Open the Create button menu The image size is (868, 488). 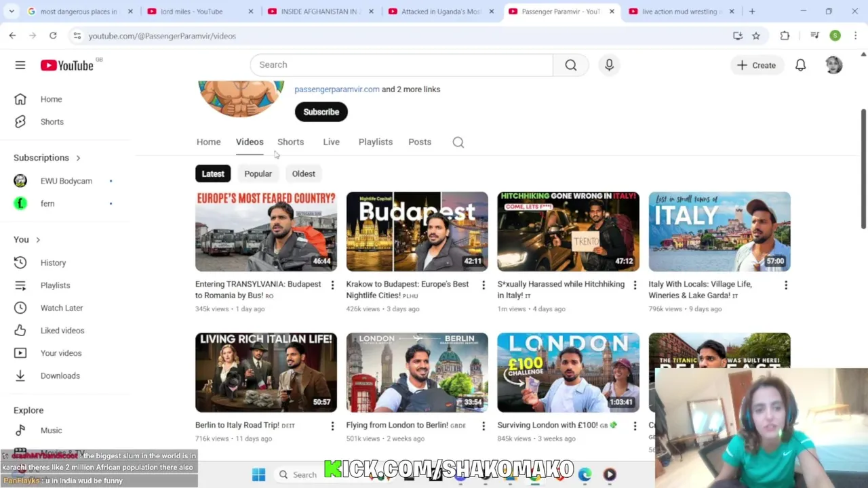point(756,65)
